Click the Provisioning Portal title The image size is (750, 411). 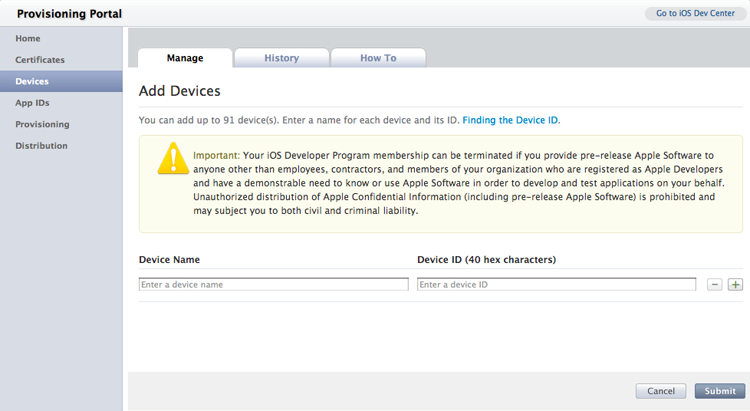[69, 14]
